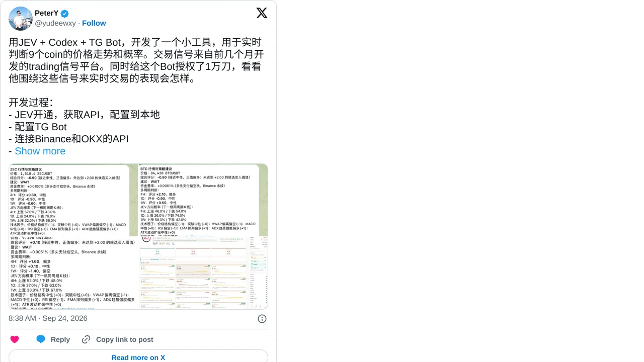Open PeterY's profile avatar
This screenshot has height=362, width=644.
click(21, 19)
